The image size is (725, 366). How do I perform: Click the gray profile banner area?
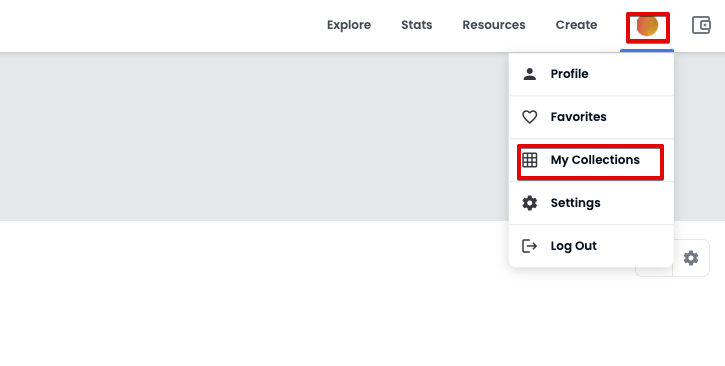pyautogui.click(x=254, y=136)
